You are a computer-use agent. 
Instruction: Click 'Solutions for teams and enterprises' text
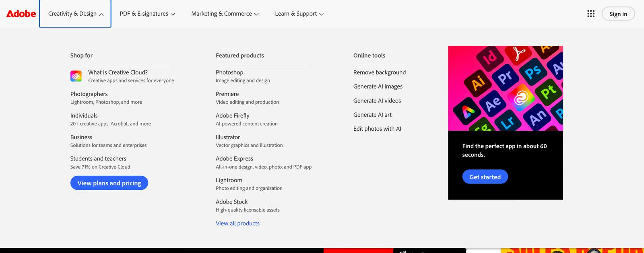click(108, 145)
